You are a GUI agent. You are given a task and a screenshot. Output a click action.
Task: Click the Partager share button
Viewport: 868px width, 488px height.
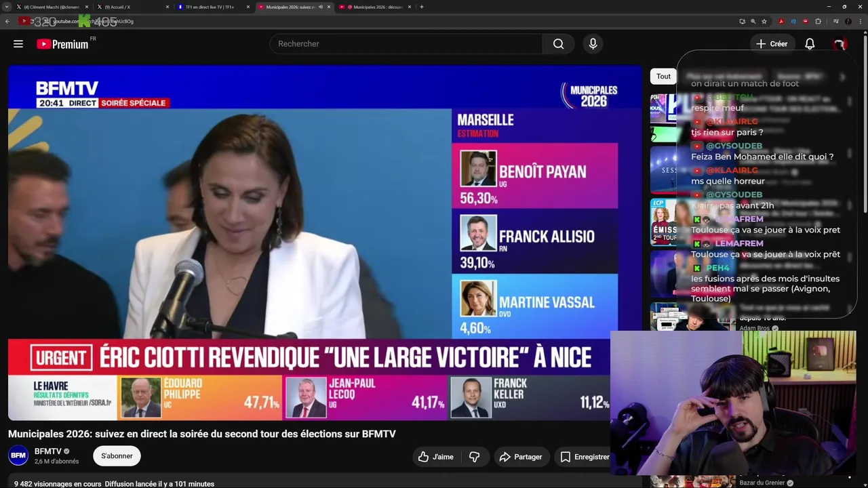coord(521,457)
